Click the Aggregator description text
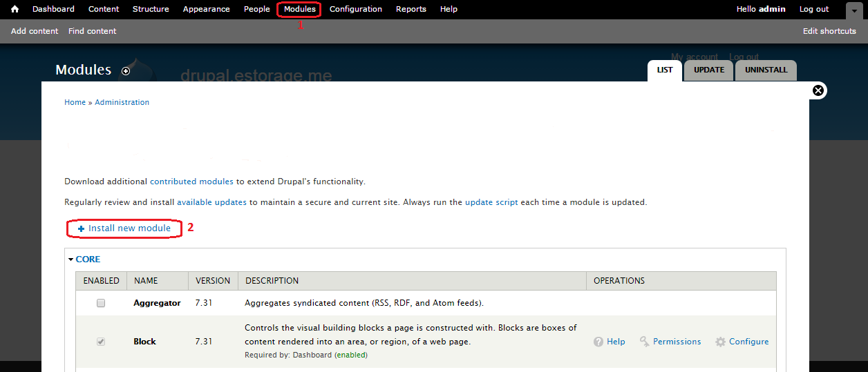Screen dimensions: 868x372 pos(364,303)
